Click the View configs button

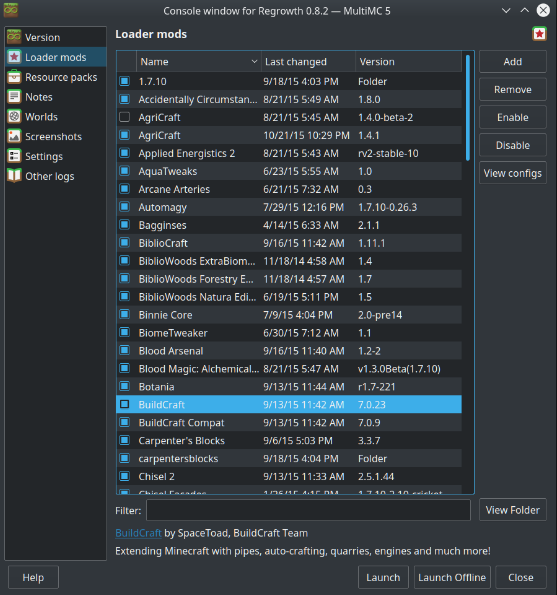(x=513, y=173)
